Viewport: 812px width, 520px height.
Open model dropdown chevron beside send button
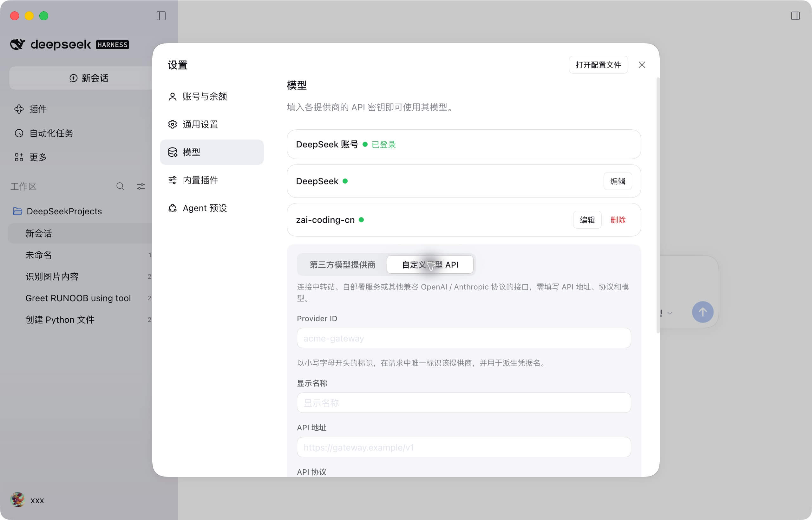point(670,313)
